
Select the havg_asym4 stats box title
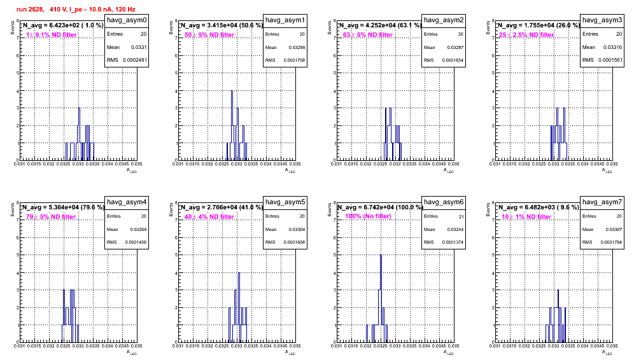(x=127, y=202)
